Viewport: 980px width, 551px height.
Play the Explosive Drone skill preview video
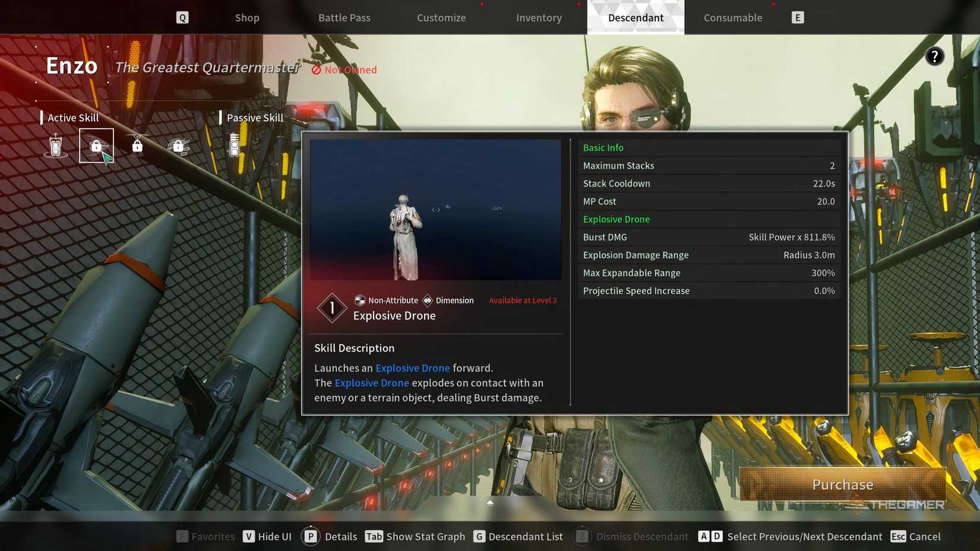(435, 210)
